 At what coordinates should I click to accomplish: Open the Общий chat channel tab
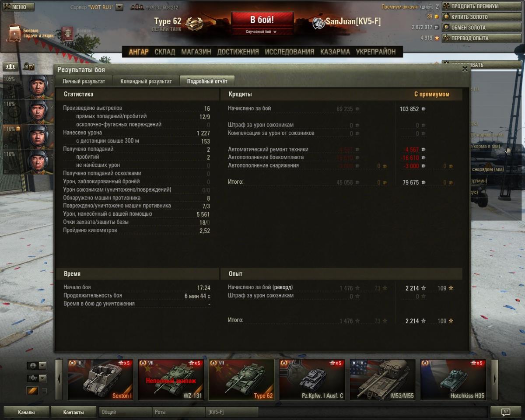click(125, 412)
